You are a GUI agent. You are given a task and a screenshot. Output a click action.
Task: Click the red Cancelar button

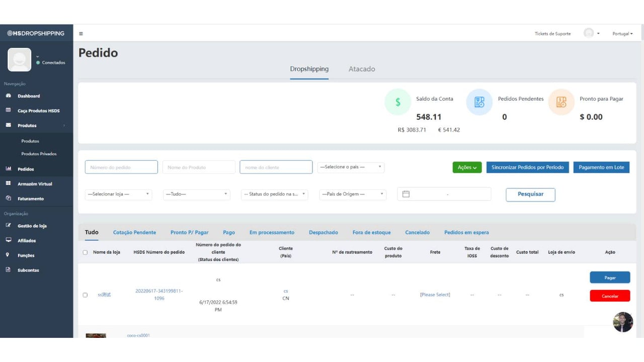[x=610, y=296]
